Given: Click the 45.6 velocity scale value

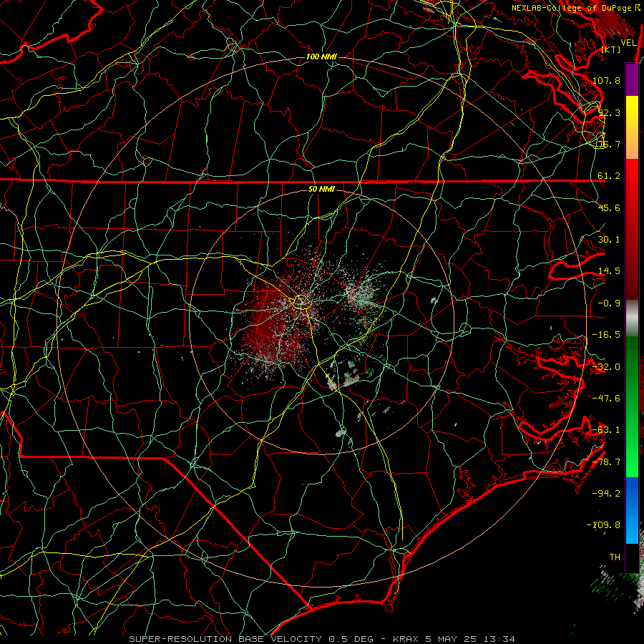Looking at the screenshot, I should click(x=609, y=208).
